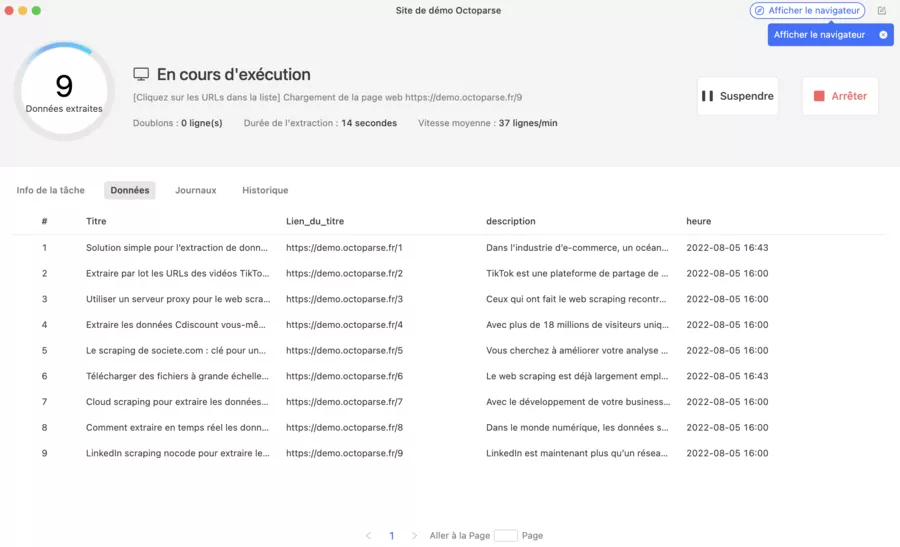Select row LinkedIn scraping nocode

point(448,453)
